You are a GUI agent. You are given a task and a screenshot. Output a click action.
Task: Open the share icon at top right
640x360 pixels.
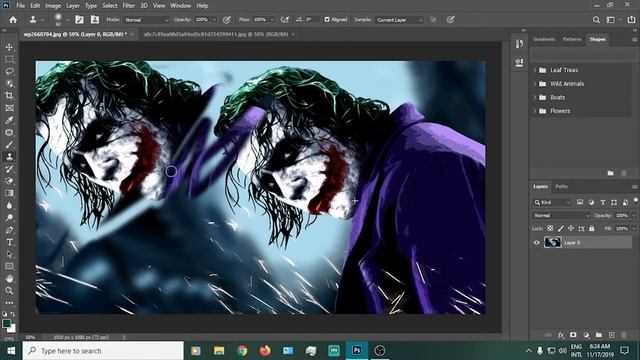pos(631,20)
